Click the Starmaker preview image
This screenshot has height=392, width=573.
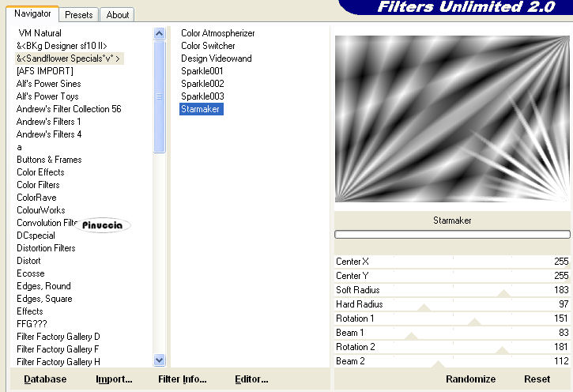point(452,119)
